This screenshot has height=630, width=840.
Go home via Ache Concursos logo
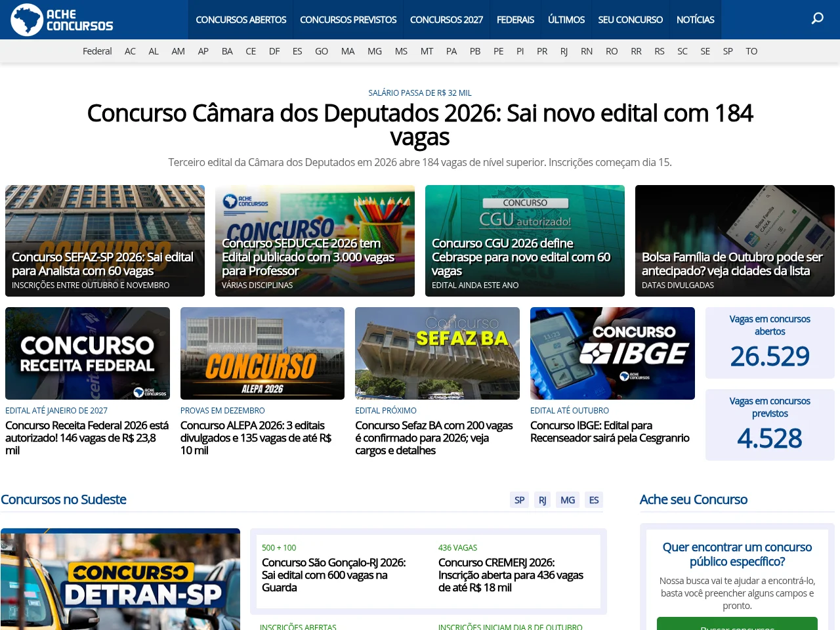pyautogui.click(x=62, y=20)
